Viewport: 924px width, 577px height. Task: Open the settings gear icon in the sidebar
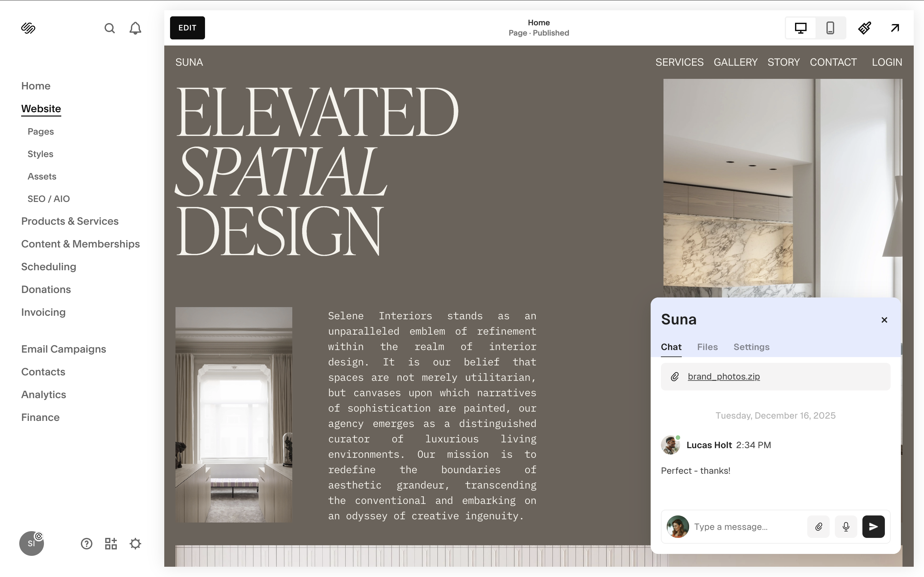[x=135, y=543]
